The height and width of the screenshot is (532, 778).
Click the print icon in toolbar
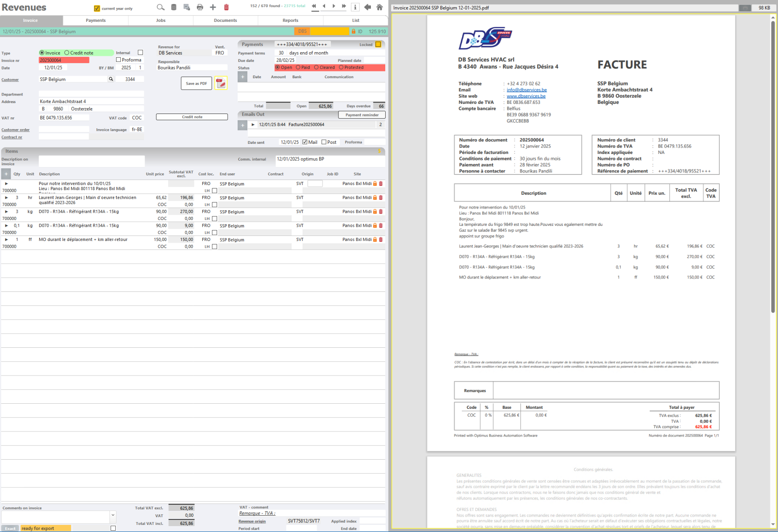point(200,7)
